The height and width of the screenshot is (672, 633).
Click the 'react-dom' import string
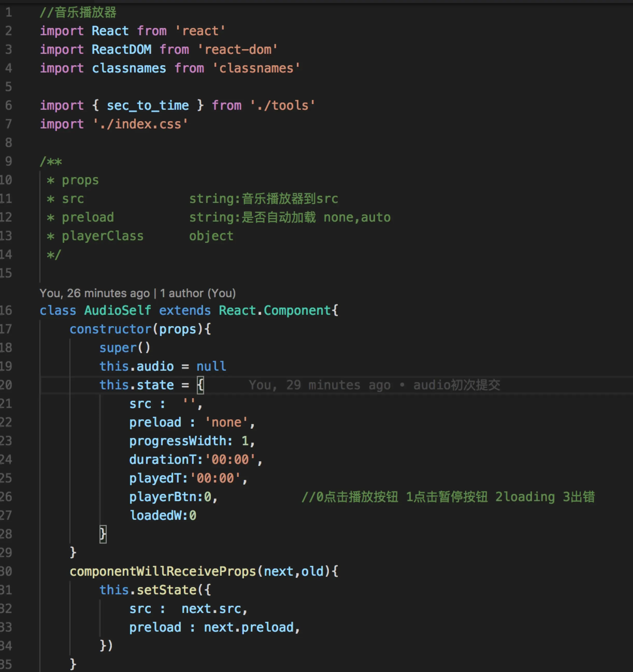coord(238,50)
